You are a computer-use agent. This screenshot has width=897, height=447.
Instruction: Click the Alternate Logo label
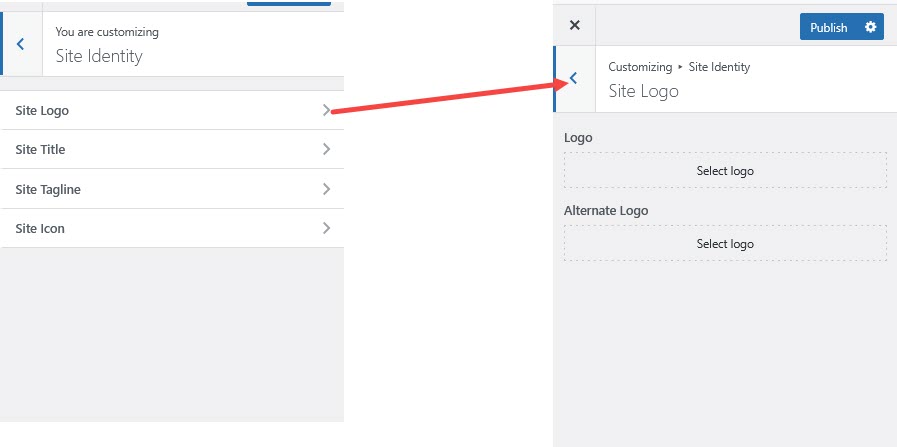coord(606,211)
